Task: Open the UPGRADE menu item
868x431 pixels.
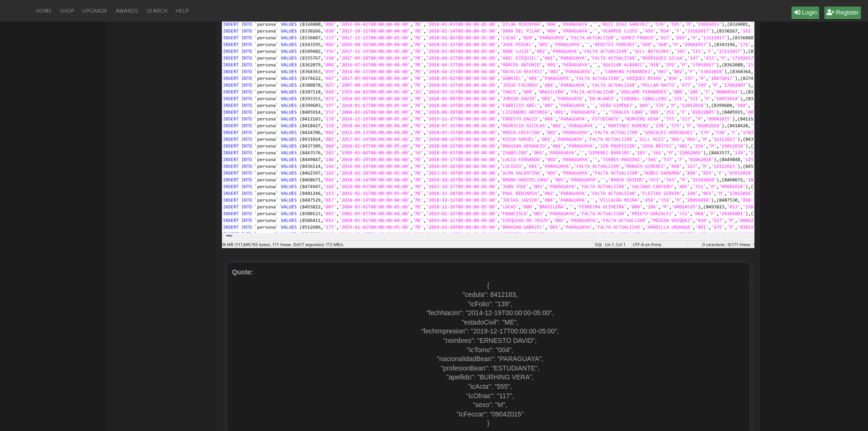Action: point(95,11)
